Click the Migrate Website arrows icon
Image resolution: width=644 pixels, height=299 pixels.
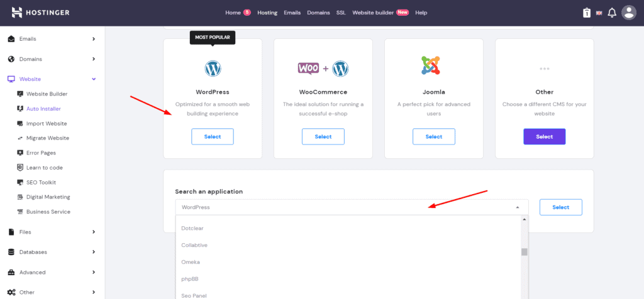[20, 138]
